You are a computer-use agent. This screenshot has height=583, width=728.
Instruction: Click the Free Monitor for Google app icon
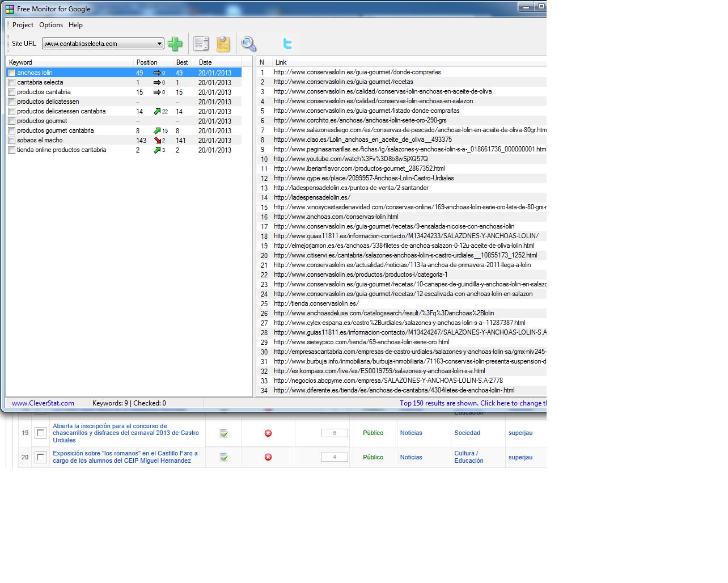(x=10, y=9)
